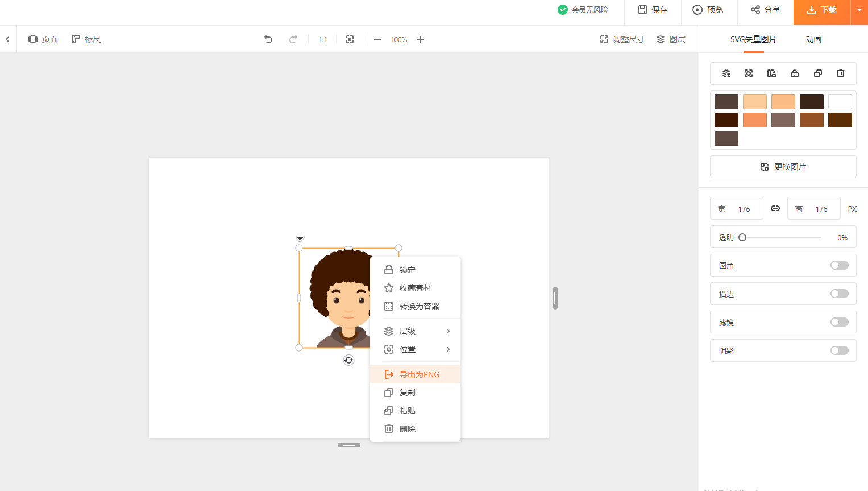Click the undo arrow icon
The image size is (868, 491).
click(268, 39)
